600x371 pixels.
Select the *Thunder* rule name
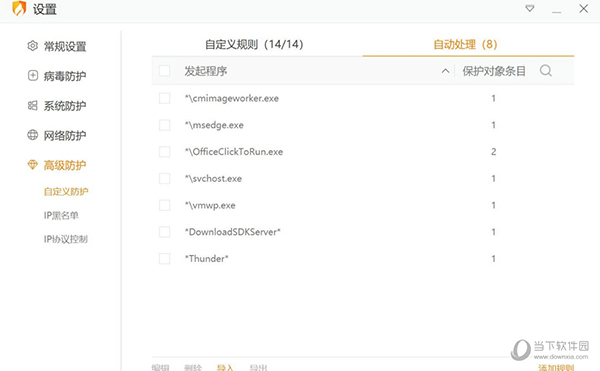tap(207, 259)
